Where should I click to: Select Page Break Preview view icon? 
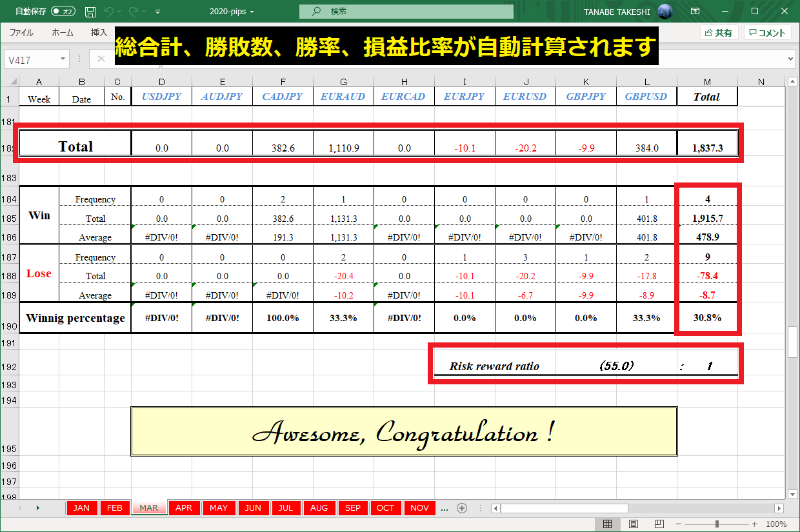[659, 524]
